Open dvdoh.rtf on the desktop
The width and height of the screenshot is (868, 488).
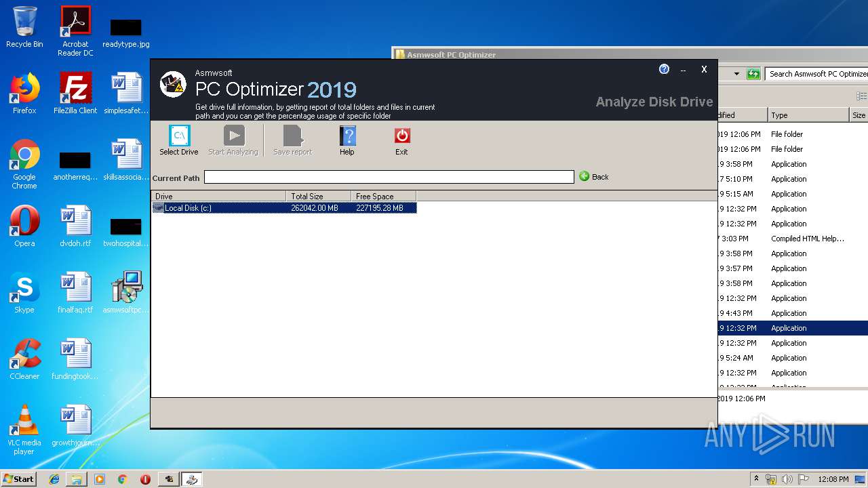tap(75, 226)
